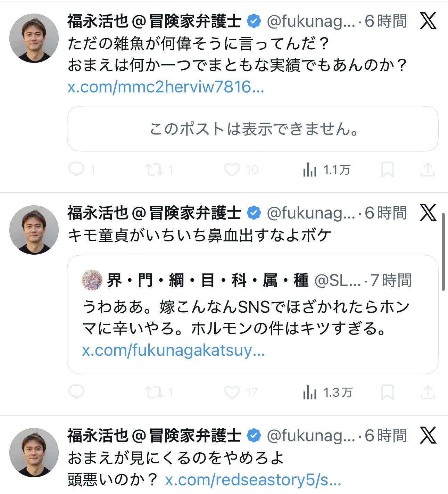Share the second post with quoted tweet
The image size is (448, 494).
[428, 393]
